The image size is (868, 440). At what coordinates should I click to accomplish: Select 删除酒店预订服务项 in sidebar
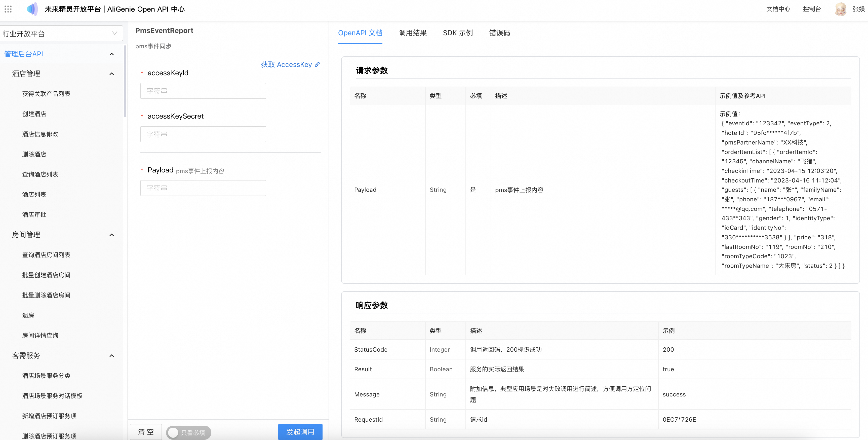pos(49,436)
